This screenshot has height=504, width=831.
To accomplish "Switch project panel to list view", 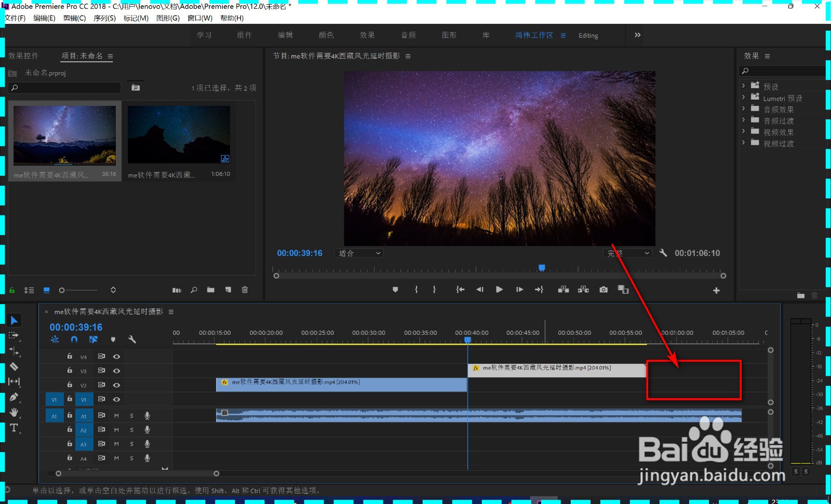I will click(29, 290).
